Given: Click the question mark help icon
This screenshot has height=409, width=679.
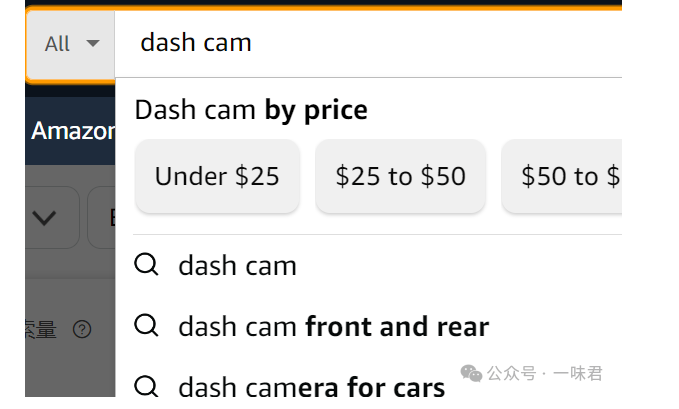Looking at the screenshot, I should tap(82, 329).
